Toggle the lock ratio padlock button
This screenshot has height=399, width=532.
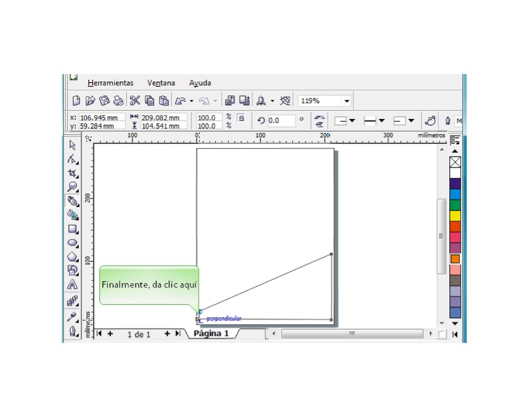[241, 118]
